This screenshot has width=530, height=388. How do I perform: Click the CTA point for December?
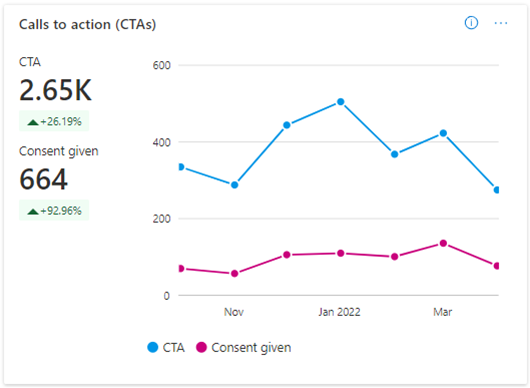(x=287, y=125)
